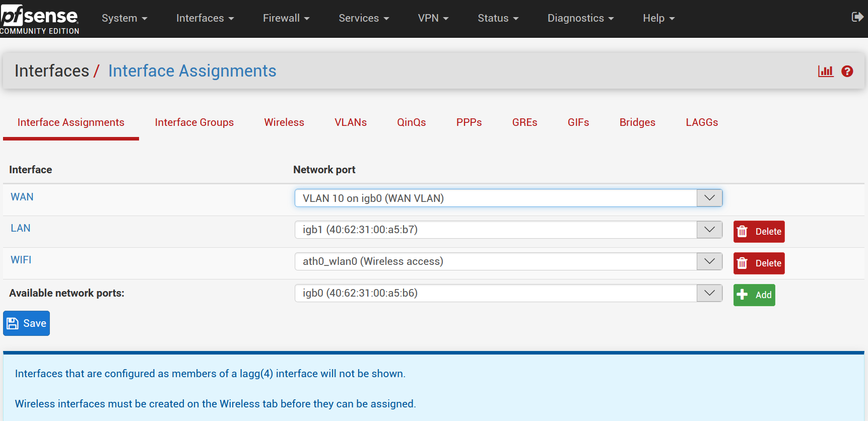Switch to the LAGGs tab
868x421 pixels.
pos(702,122)
